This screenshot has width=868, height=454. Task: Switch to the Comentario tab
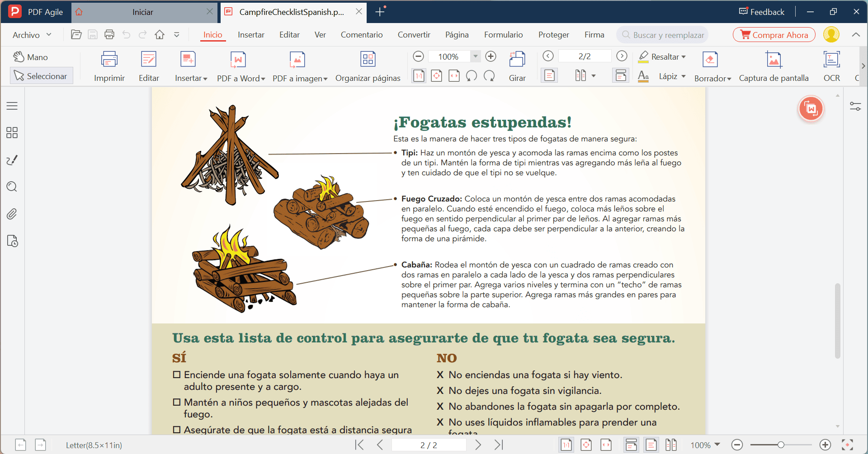point(361,34)
